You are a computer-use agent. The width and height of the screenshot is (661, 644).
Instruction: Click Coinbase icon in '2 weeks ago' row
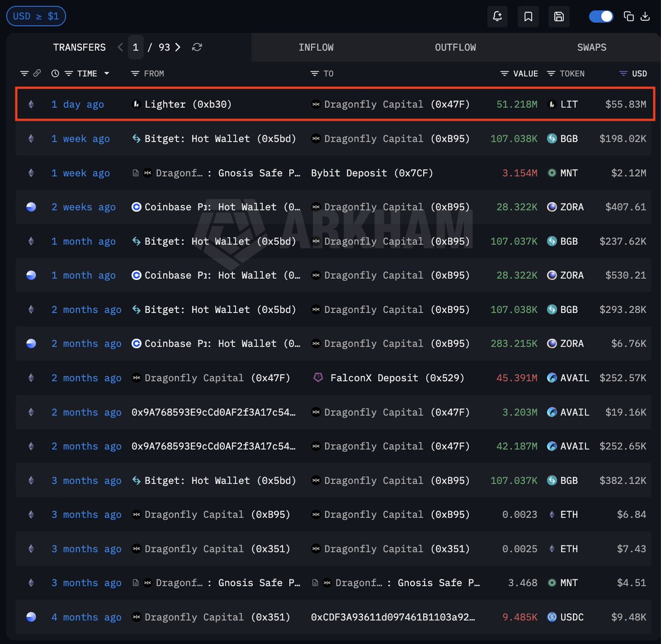coord(136,207)
